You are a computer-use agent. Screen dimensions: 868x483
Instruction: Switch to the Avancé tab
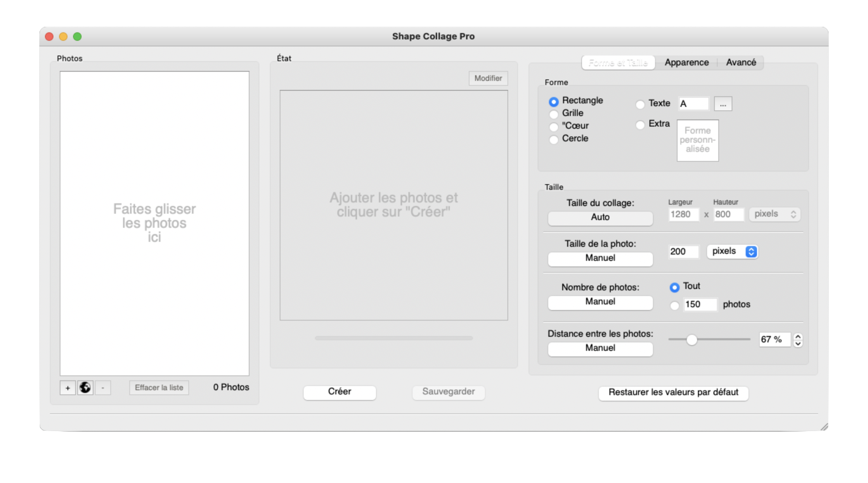coord(741,63)
